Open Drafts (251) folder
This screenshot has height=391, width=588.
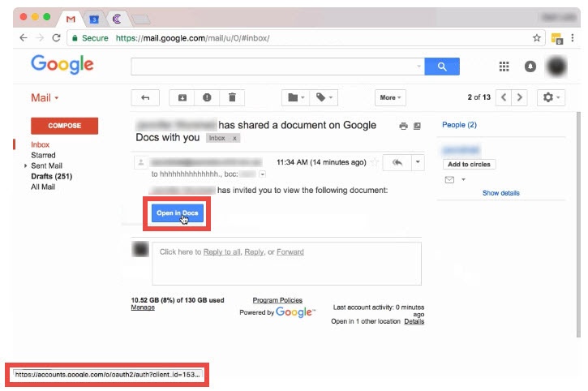click(x=51, y=176)
